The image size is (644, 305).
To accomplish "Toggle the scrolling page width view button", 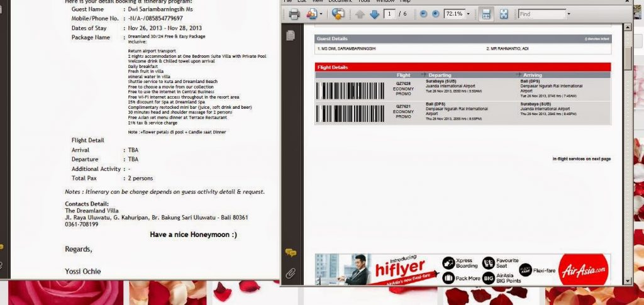I will click(x=486, y=14).
